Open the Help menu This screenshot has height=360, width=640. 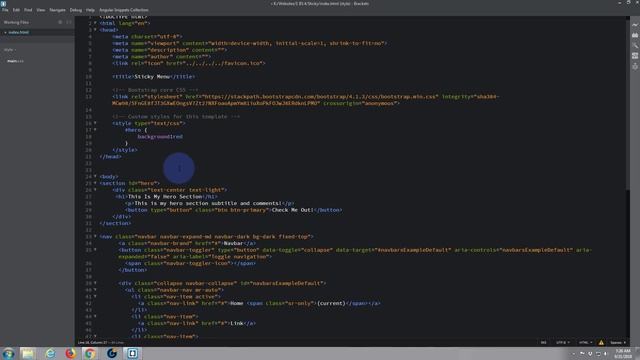coord(90,10)
